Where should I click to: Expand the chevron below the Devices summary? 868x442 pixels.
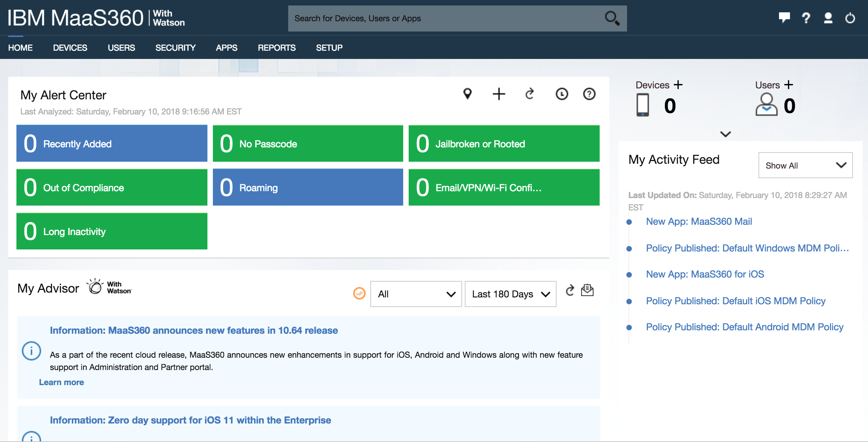pyautogui.click(x=725, y=134)
